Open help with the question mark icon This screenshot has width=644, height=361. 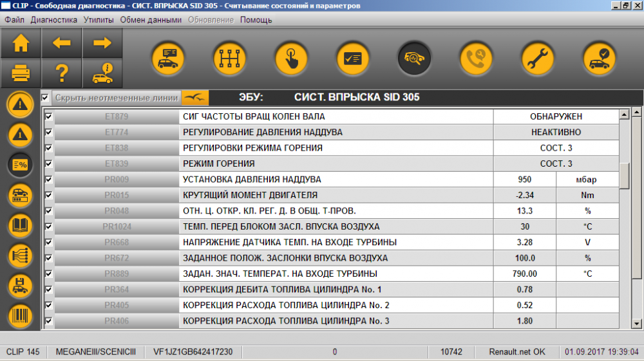(62, 73)
